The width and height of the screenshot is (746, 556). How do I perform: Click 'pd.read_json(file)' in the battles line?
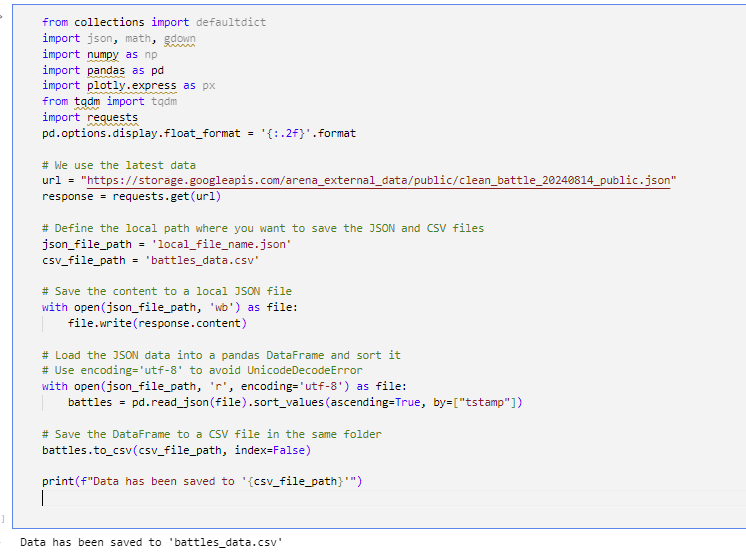[x=189, y=402]
